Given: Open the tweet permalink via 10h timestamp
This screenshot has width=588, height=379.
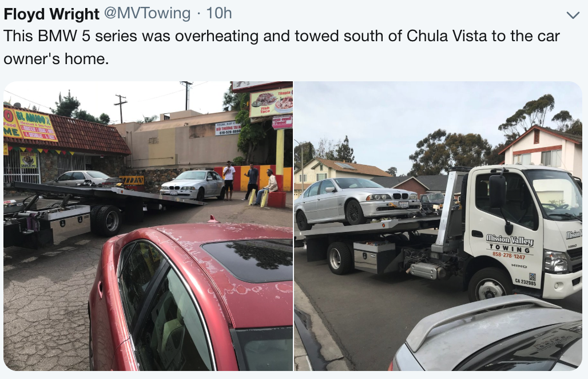Looking at the screenshot, I should [x=219, y=14].
